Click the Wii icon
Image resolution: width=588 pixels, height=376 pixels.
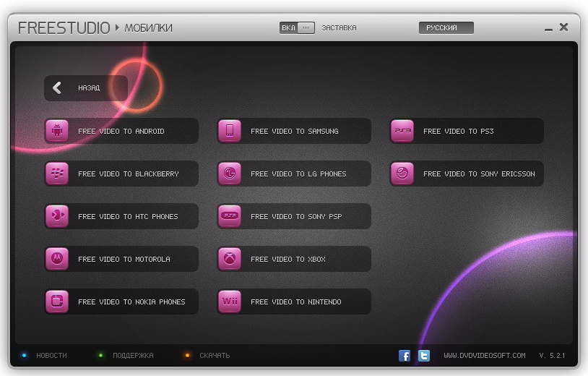tap(230, 302)
